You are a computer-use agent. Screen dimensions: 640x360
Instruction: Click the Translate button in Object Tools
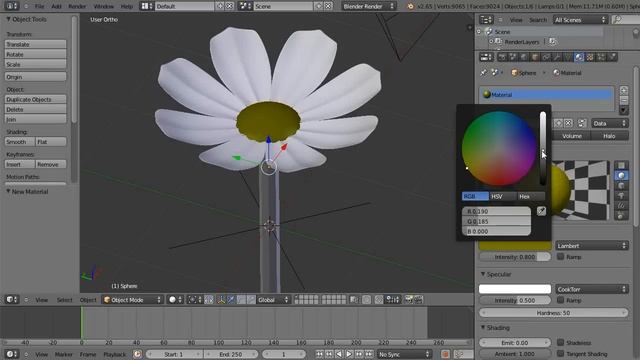[x=36, y=44]
